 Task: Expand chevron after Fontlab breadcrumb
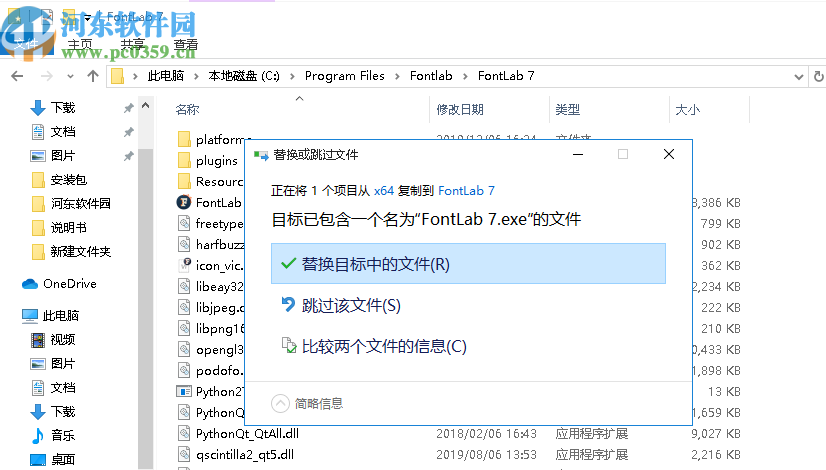pos(465,76)
